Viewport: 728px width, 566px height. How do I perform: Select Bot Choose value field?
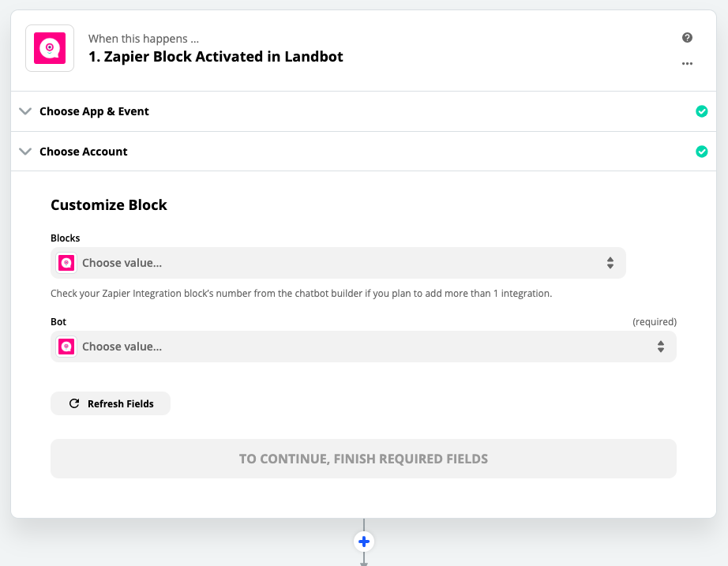(x=363, y=347)
